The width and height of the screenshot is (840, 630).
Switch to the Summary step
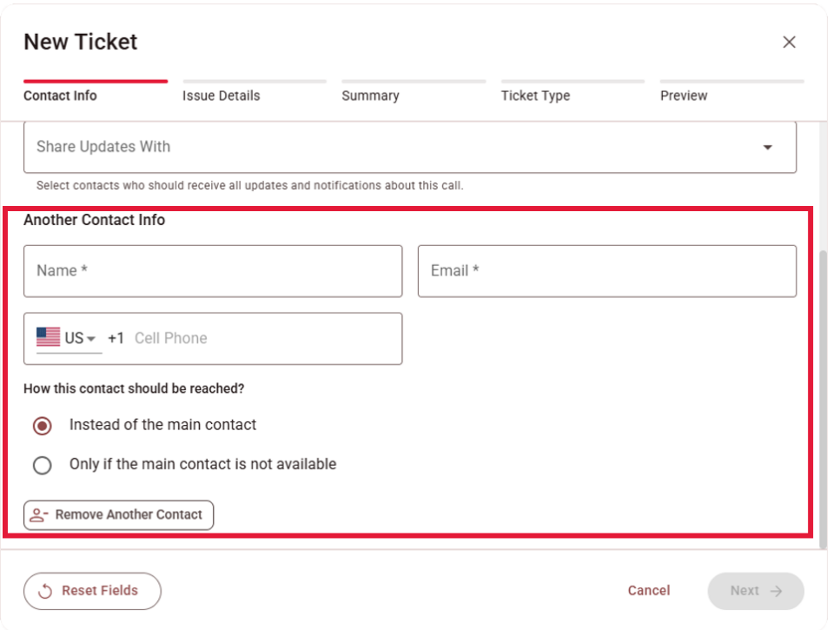tap(370, 96)
